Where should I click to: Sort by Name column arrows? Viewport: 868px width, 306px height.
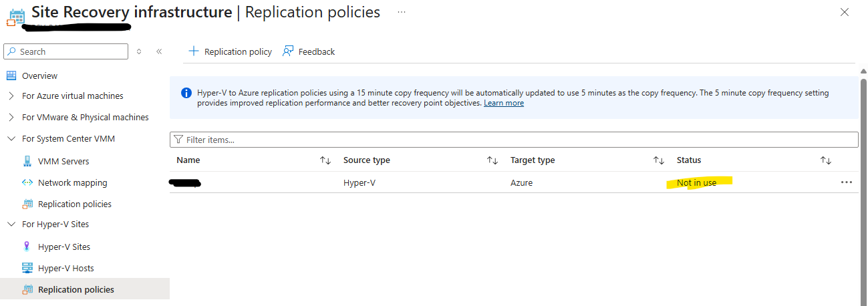(x=325, y=160)
